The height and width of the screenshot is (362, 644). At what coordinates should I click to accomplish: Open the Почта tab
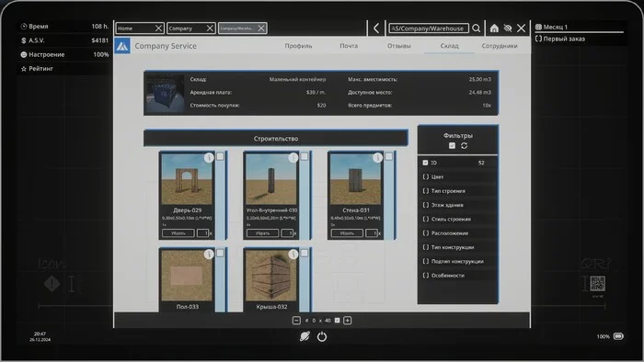349,46
